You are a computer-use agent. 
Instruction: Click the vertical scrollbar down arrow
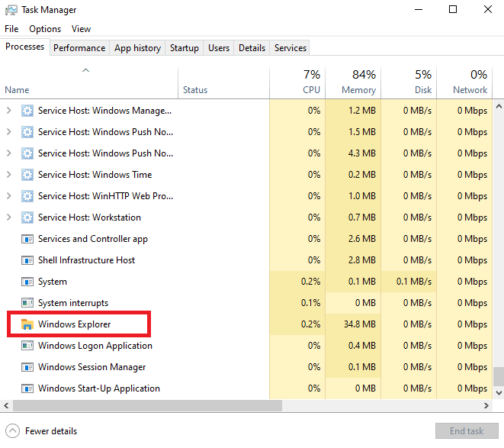499,392
